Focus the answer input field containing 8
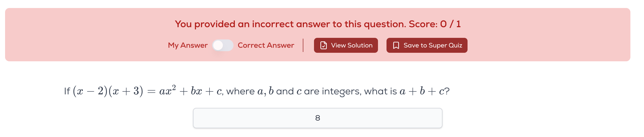 pos(267,118)
